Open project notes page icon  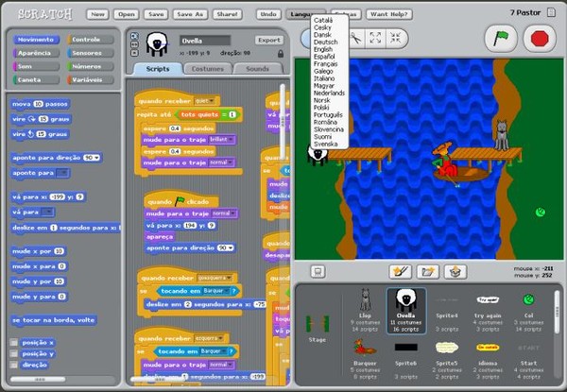[x=551, y=12]
